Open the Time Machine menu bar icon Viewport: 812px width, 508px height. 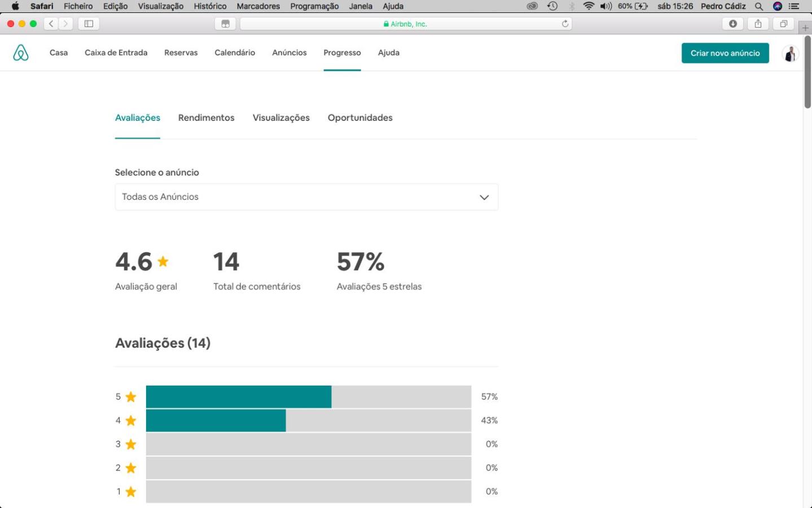pyautogui.click(x=552, y=6)
